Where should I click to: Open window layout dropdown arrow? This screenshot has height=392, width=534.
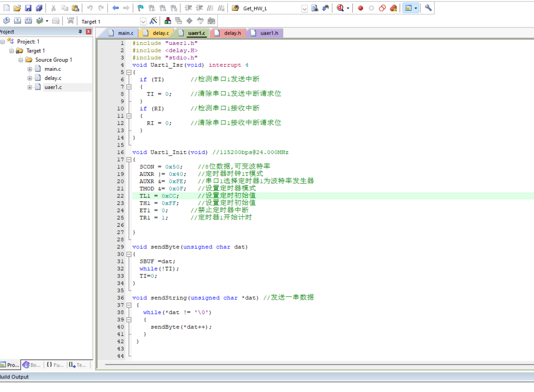point(416,8)
